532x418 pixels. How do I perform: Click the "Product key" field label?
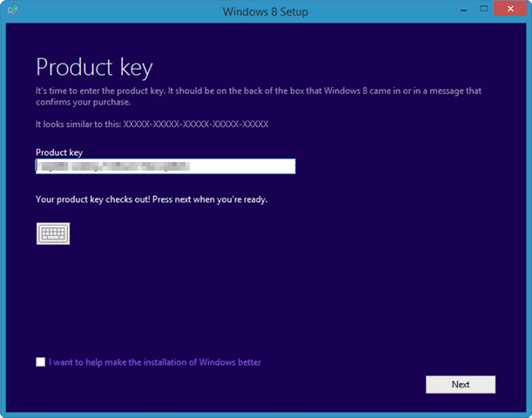pyautogui.click(x=59, y=152)
